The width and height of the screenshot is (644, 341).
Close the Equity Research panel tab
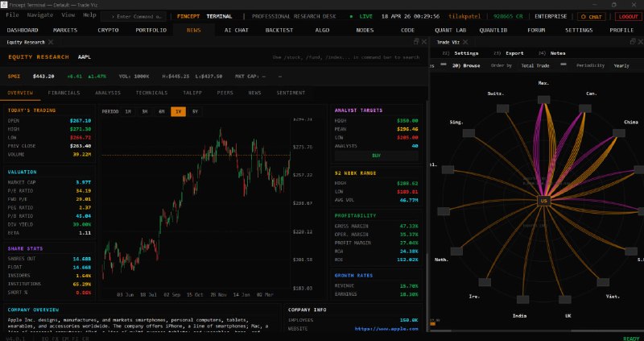pos(50,42)
